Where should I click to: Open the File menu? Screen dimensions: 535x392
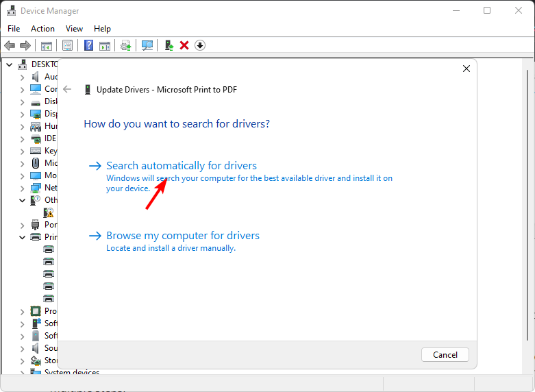(x=14, y=29)
